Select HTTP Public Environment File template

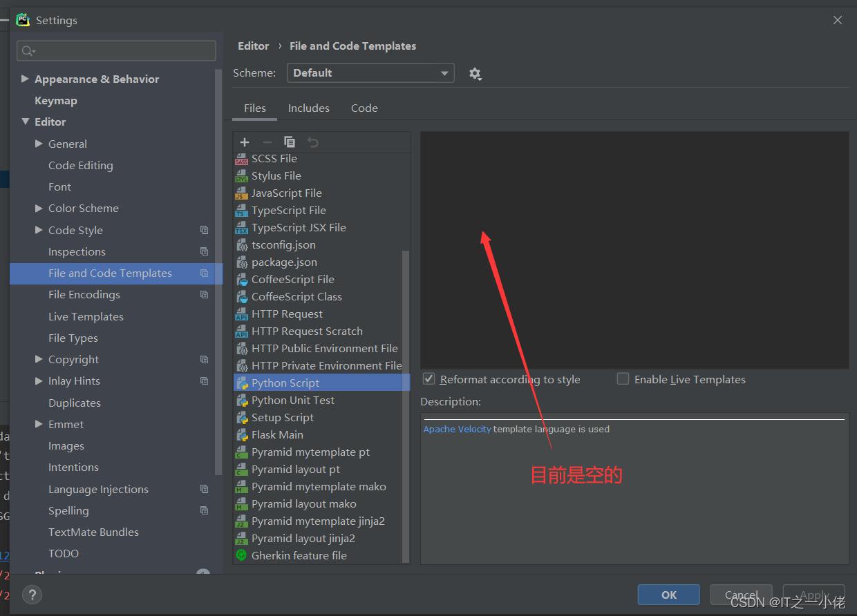coord(325,349)
